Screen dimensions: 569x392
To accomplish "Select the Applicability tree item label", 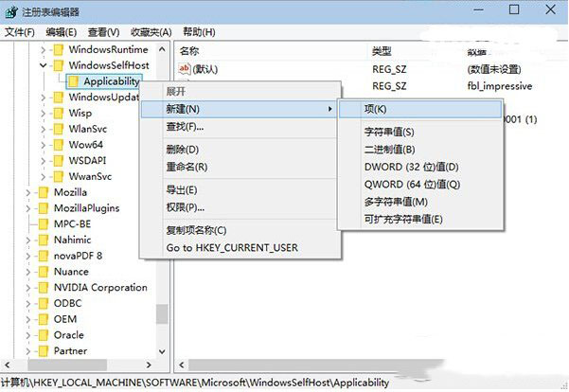I will point(112,81).
